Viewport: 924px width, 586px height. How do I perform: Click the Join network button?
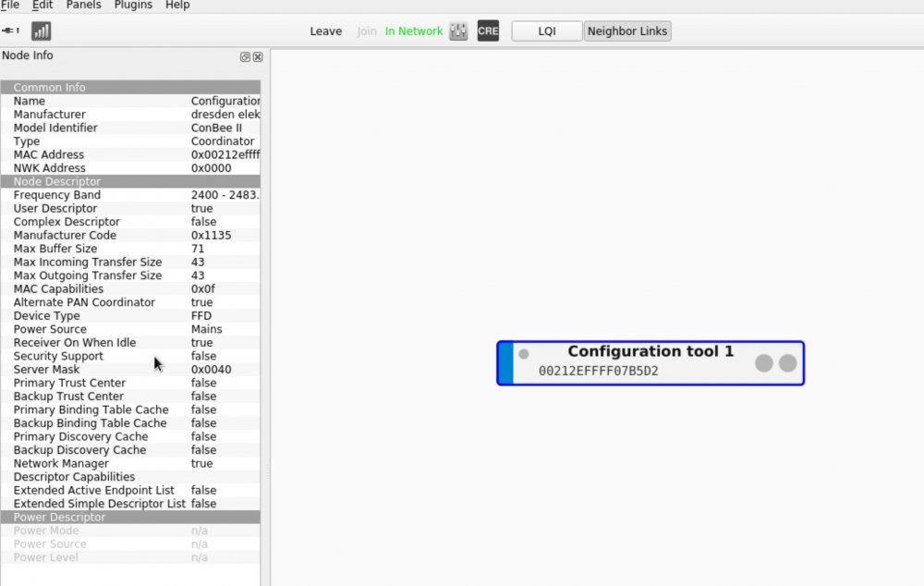(367, 31)
